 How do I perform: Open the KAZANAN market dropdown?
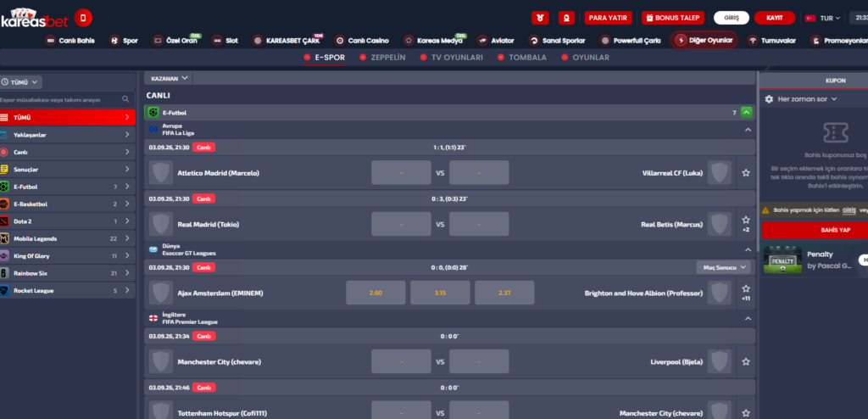point(169,78)
